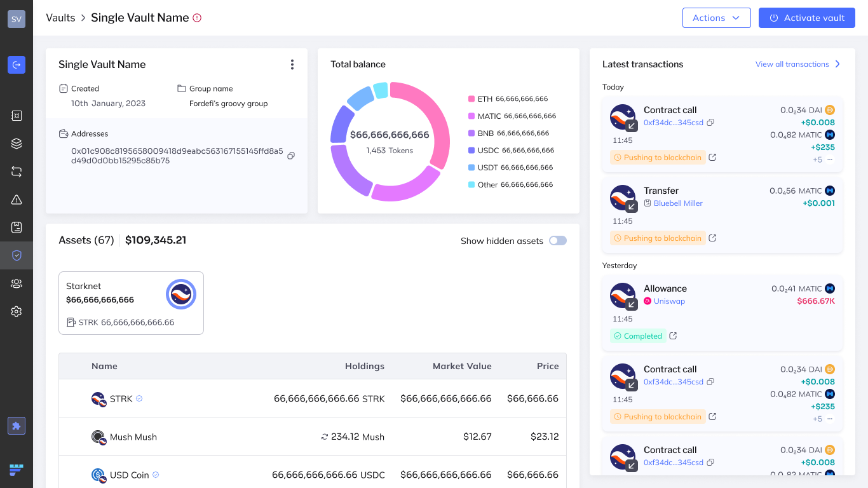Sort by Holdings column header

click(x=365, y=366)
